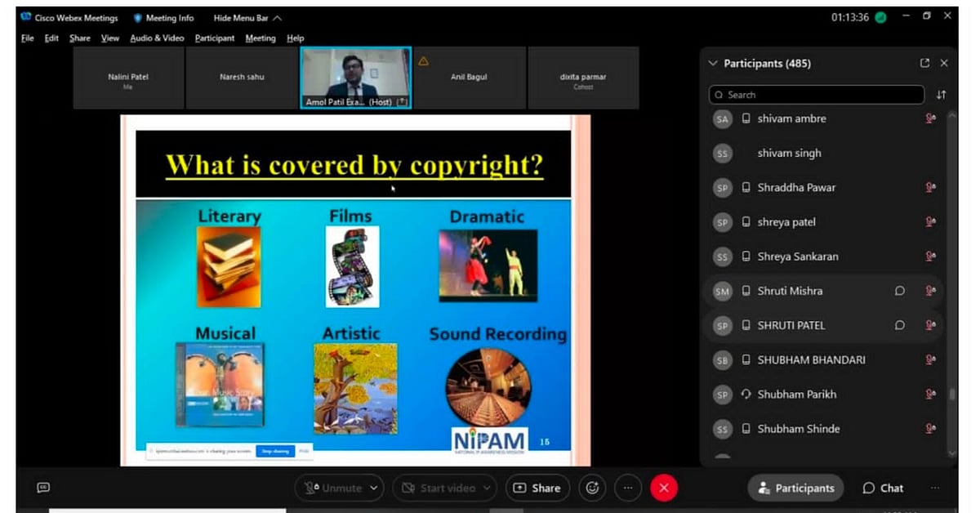The height and width of the screenshot is (513, 980).
Task: Click the Share button in the bottom toolbar
Action: [537, 488]
